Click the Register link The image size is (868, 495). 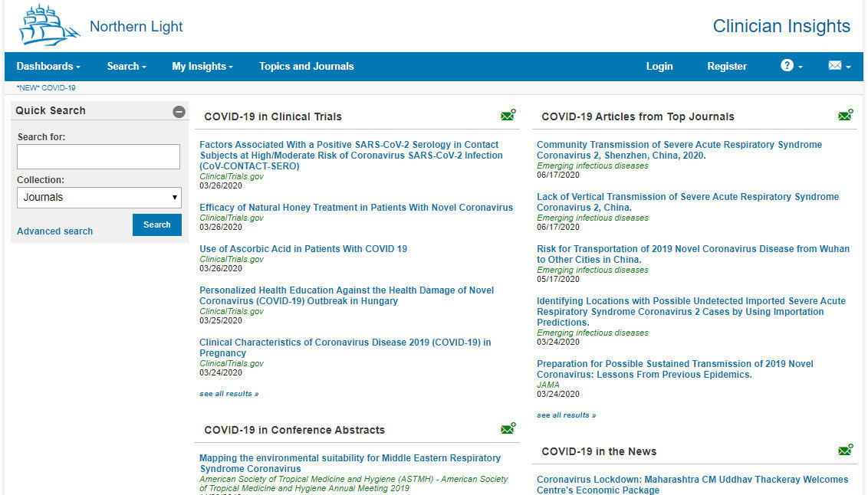(x=726, y=67)
